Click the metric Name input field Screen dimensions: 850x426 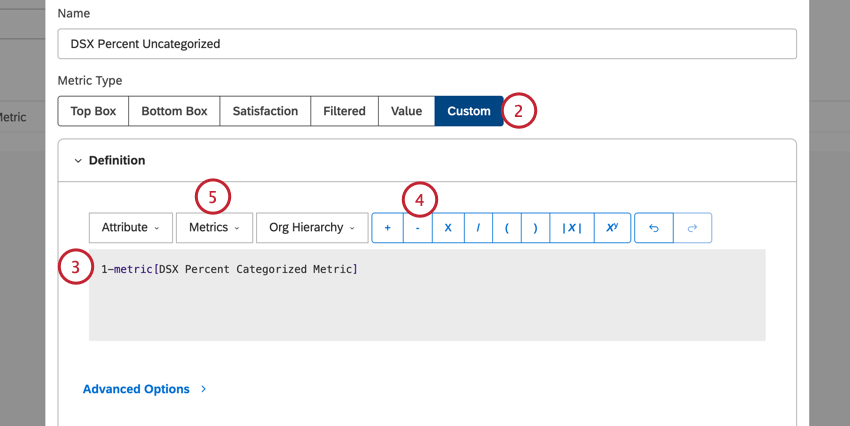coord(427,44)
